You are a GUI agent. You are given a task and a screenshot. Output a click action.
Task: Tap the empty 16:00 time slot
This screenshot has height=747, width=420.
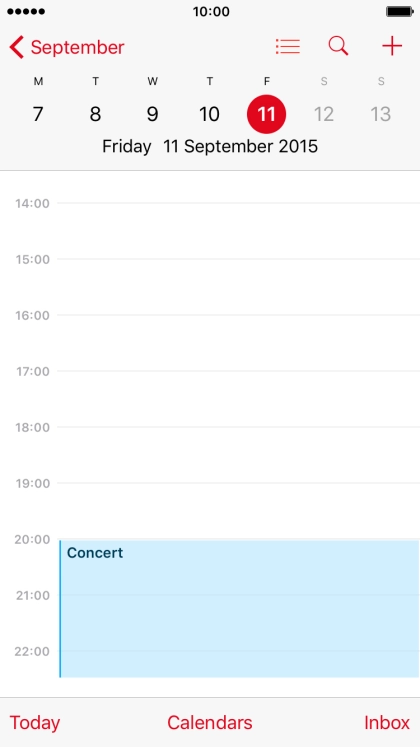click(238, 343)
